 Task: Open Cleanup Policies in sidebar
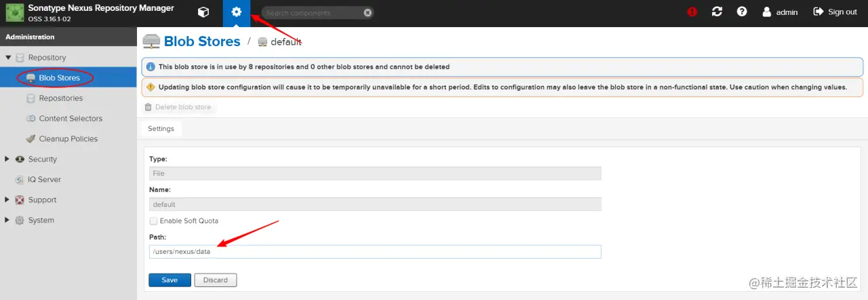pos(68,139)
